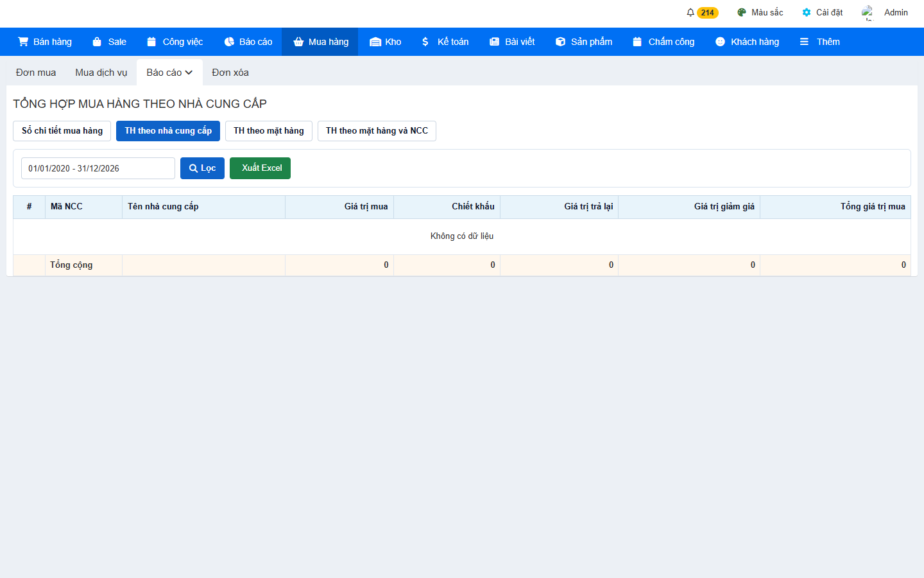Switch to the Đơn mua tab
The height and width of the screenshot is (578, 924).
click(36, 73)
